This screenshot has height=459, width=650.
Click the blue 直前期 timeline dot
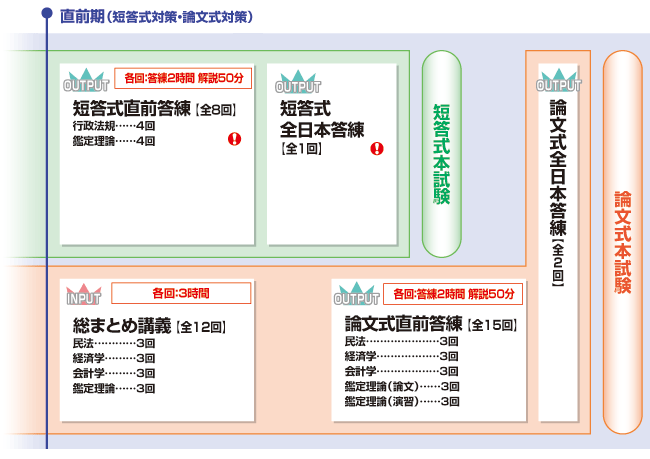(x=47, y=14)
